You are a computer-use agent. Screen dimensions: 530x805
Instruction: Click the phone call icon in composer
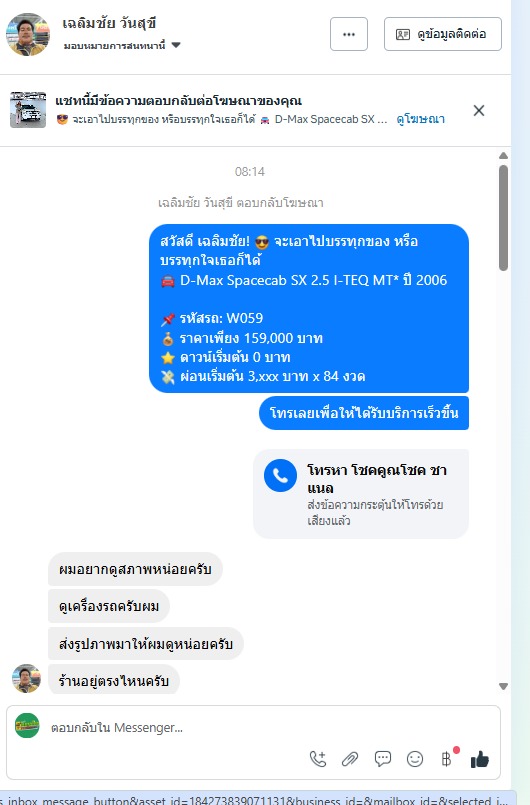tap(318, 759)
